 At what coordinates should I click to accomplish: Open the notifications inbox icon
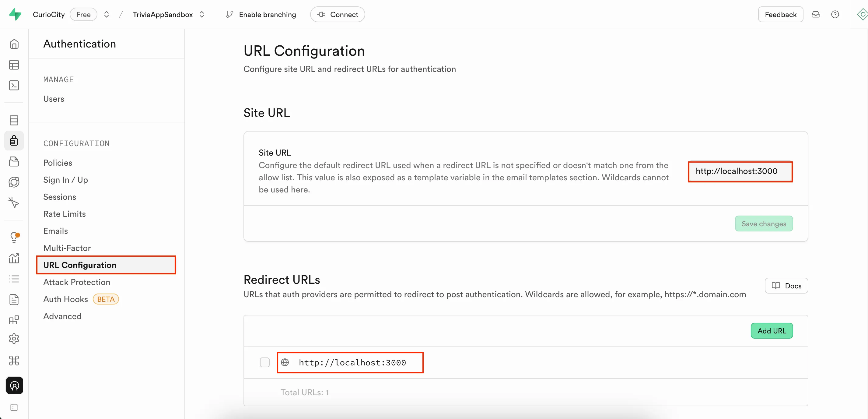[816, 14]
